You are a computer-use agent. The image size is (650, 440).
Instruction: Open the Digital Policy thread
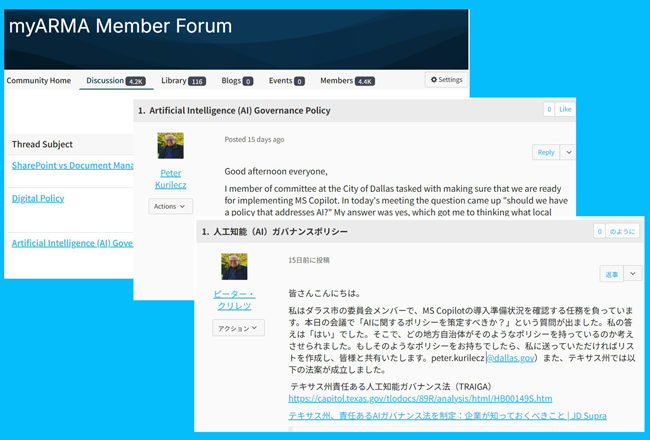click(x=38, y=199)
